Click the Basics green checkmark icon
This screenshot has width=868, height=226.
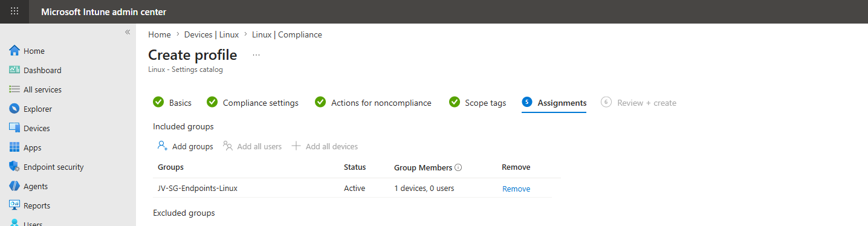coord(158,102)
